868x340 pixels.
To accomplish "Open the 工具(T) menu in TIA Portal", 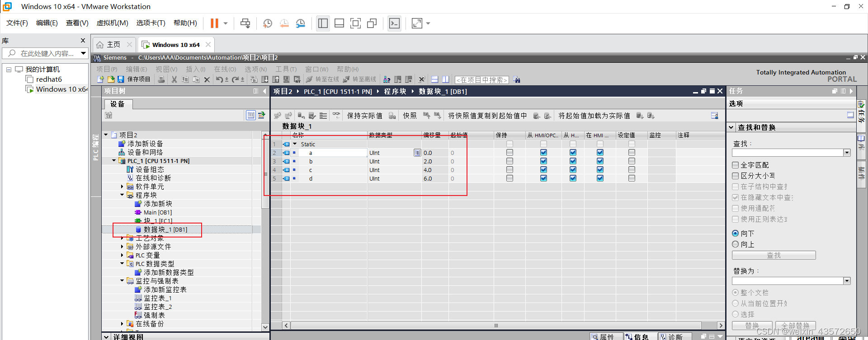I will 286,69.
